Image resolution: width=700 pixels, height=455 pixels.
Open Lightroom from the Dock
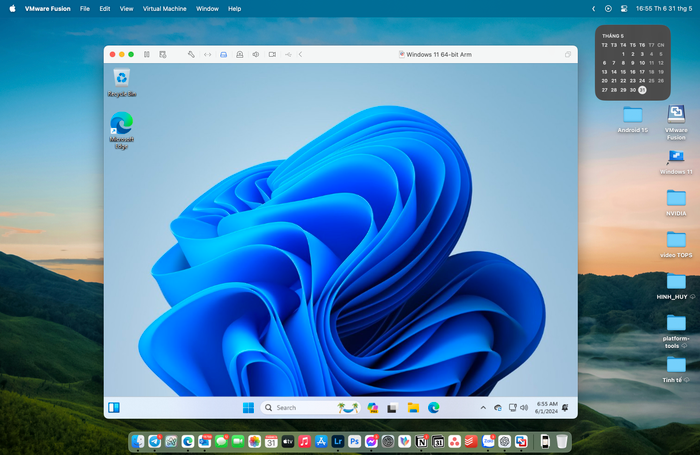pos(338,441)
